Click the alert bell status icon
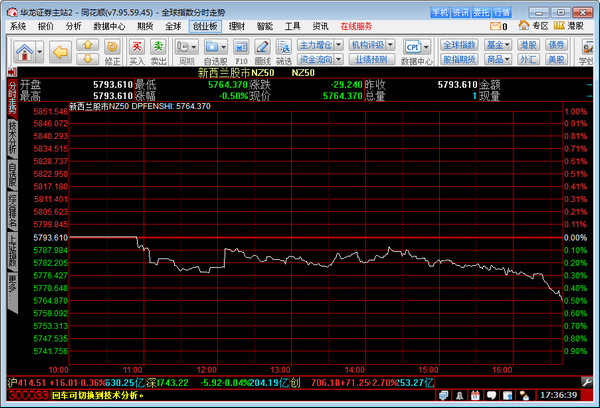The width and height of the screenshot is (600, 408). tap(460, 395)
